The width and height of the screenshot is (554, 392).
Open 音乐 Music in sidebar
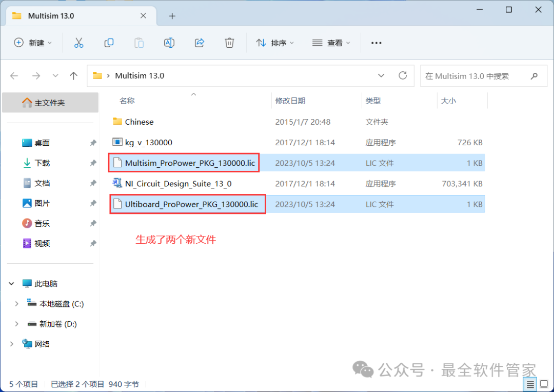(x=42, y=223)
